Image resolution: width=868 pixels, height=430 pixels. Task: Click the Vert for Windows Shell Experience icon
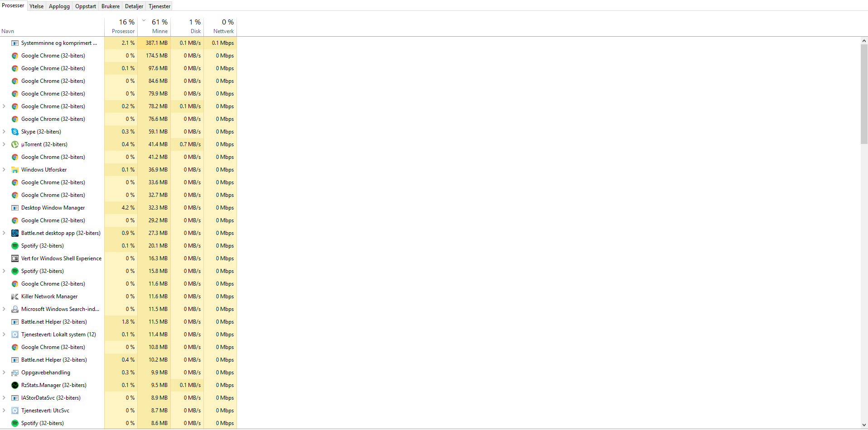[x=15, y=258]
